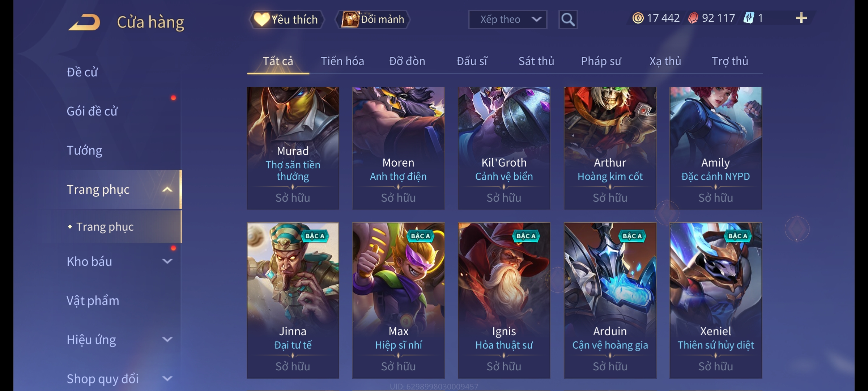Tap the plus icon to add currency
This screenshot has width=868, height=391.
[x=801, y=18]
